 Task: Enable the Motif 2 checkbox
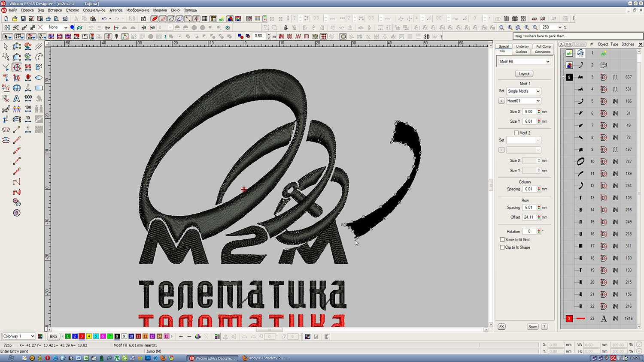[x=516, y=133]
